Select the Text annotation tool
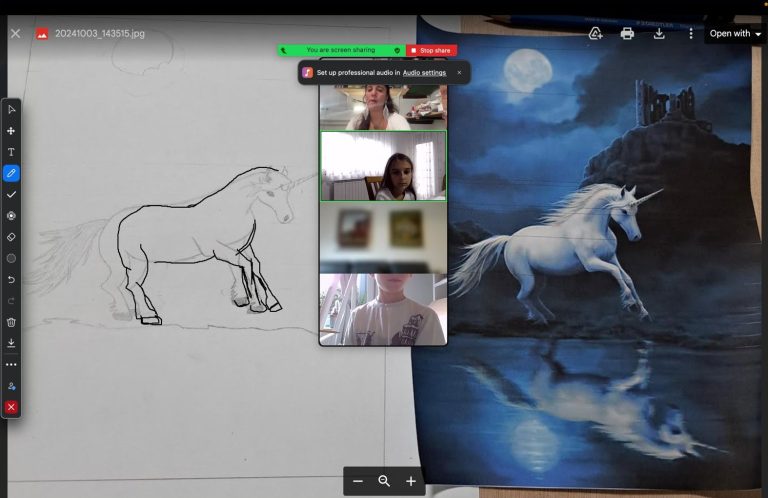 (11, 152)
